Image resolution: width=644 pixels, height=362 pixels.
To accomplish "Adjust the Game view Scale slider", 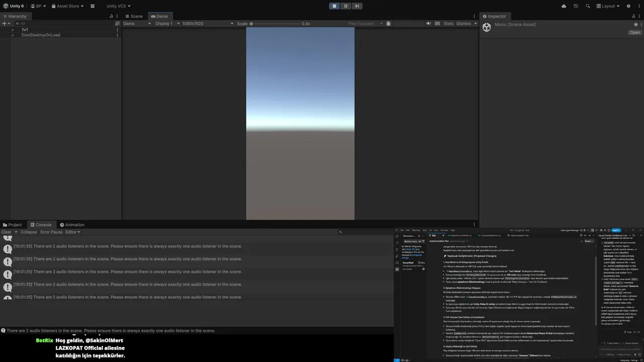I will [x=275, y=24].
